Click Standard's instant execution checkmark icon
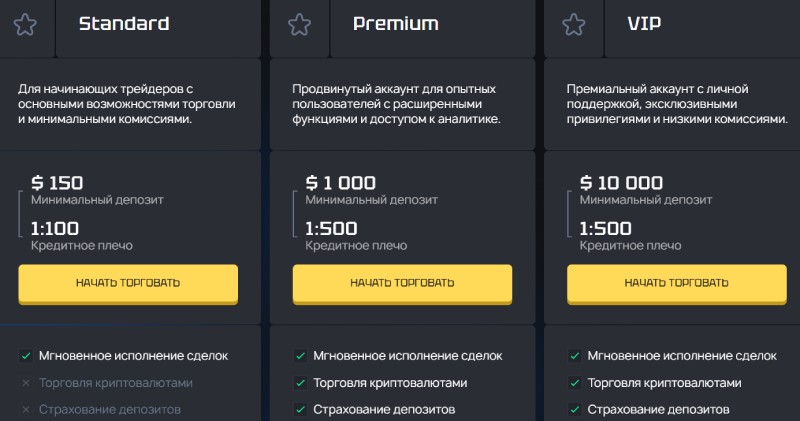The image size is (800, 421). 25,355
